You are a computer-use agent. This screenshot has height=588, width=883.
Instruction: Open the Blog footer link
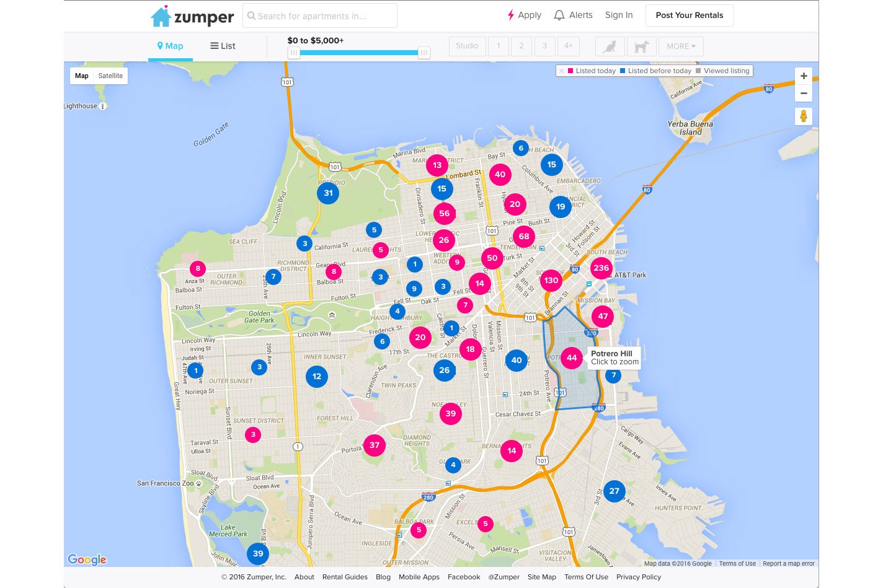pos(383,577)
